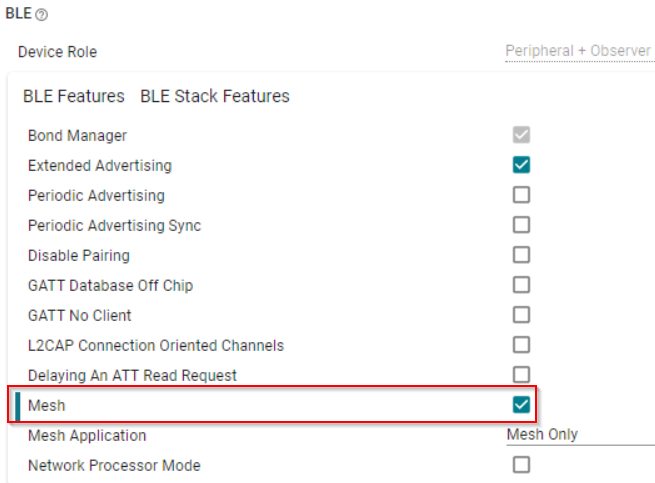Enable Periodic Advertising Sync checkbox
655x483 pixels.
(x=521, y=225)
